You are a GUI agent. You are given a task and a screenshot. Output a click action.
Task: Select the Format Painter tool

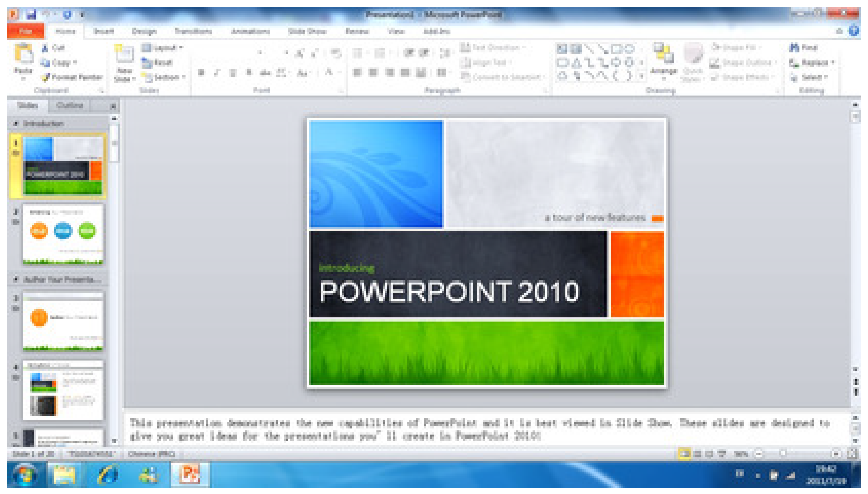(72, 77)
